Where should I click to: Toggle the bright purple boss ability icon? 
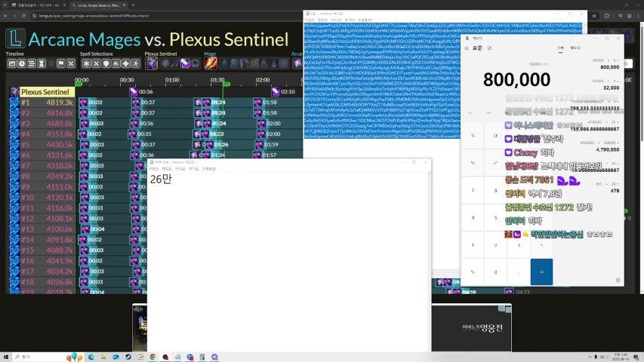[185, 63]
